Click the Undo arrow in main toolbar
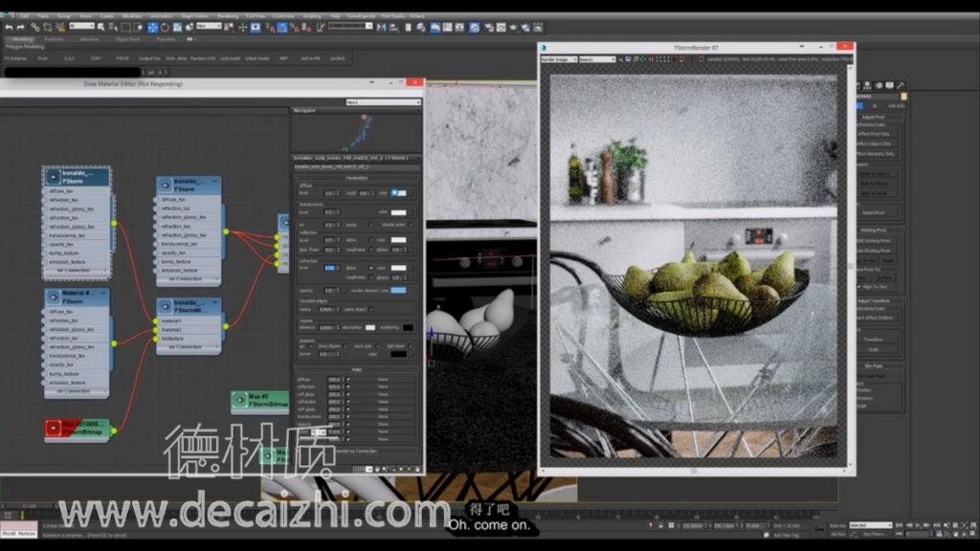The height and width of the screenshot is (551, 980). point(10,28)
